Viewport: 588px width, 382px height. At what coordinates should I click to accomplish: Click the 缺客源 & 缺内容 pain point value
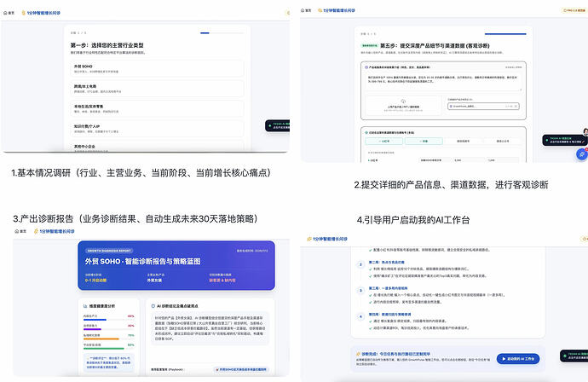pyautogui.click(x=222, y=281)
